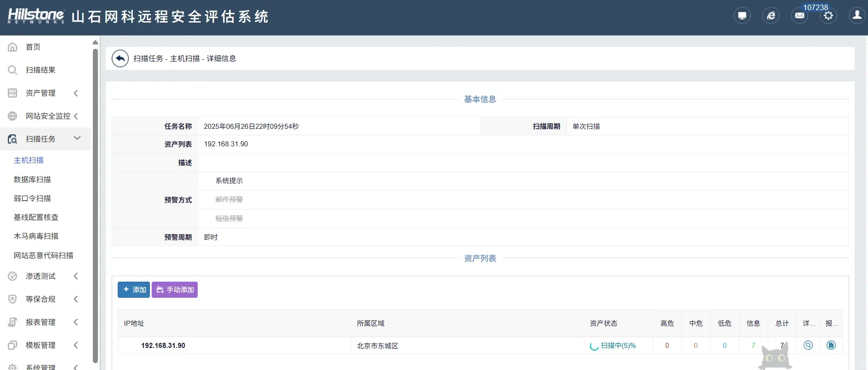Click the 首页 home icon in sidebar
This screenshot has width=868, height=370.
[12, 47]
